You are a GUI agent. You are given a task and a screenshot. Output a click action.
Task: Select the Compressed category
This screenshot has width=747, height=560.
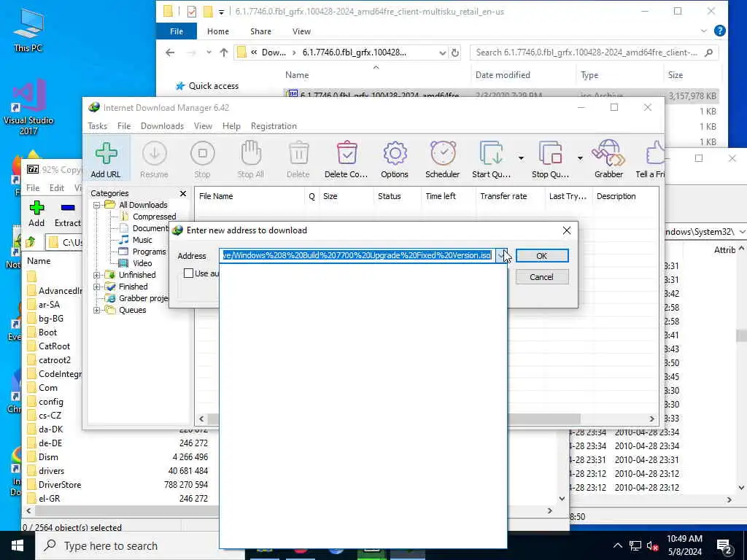pos(155,217)
